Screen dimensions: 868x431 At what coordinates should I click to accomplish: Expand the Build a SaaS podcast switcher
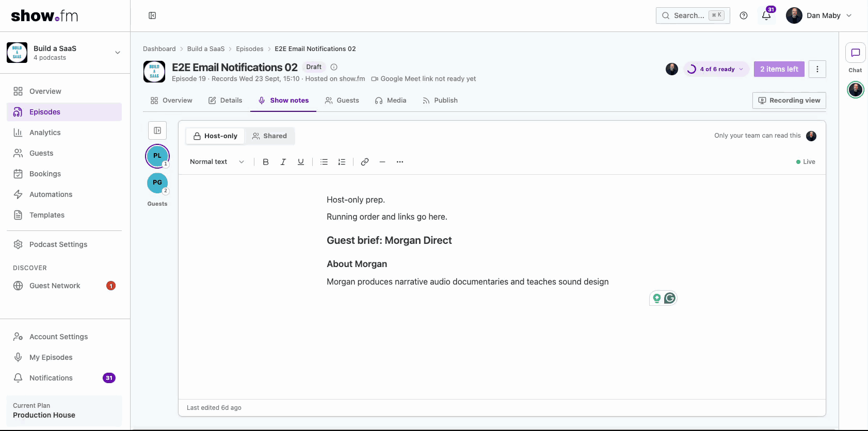[65, 53]
